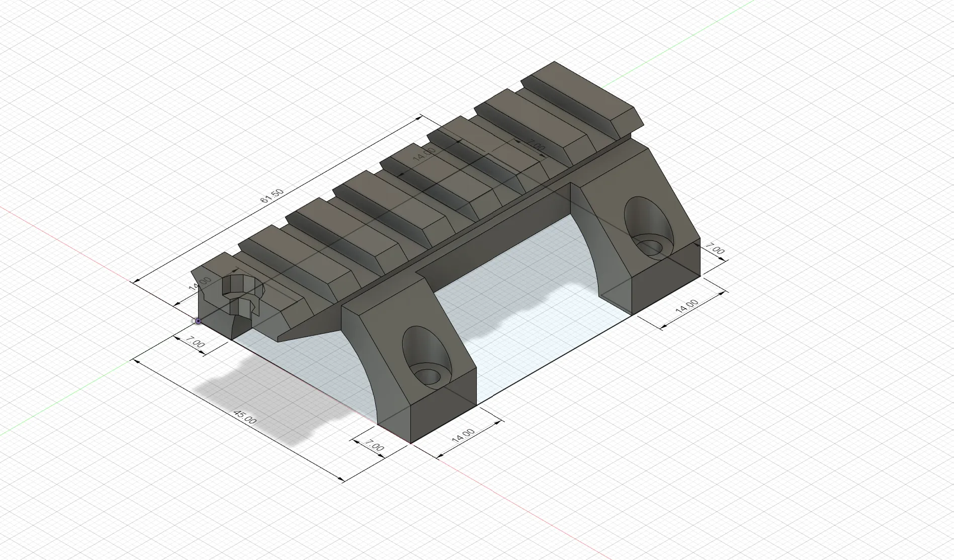Select the 14.00 dimension below the front foot

[x=463, y=435]
